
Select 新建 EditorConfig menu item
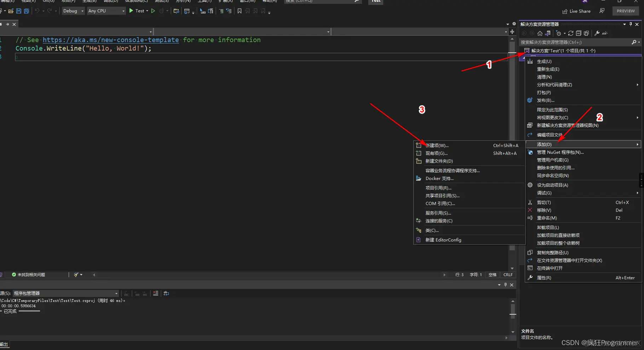click(x=469, y=240)
